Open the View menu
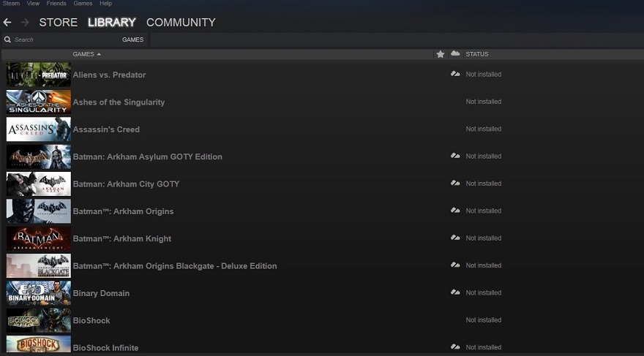Viewport: 644px width, 356px height. [33, 3]
